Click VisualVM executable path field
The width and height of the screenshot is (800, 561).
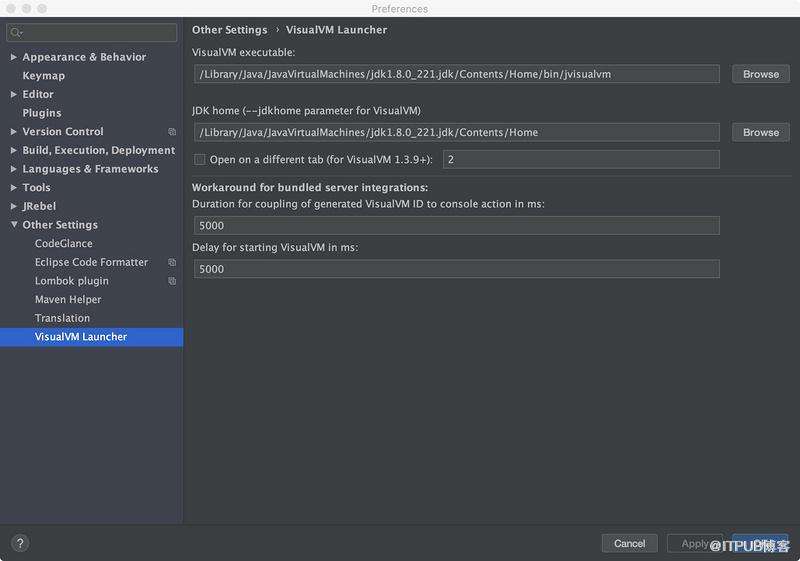pyautogui.click(x=457, y=74)
